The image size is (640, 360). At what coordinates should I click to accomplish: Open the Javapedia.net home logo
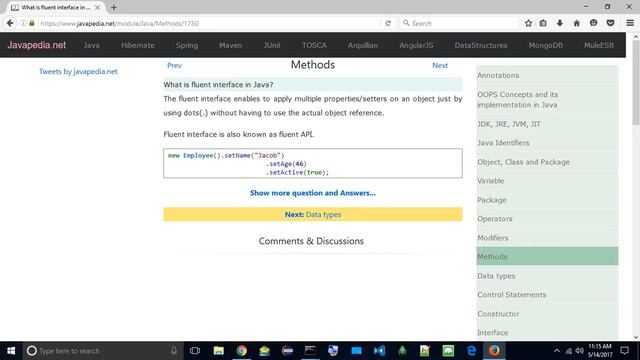36,45
